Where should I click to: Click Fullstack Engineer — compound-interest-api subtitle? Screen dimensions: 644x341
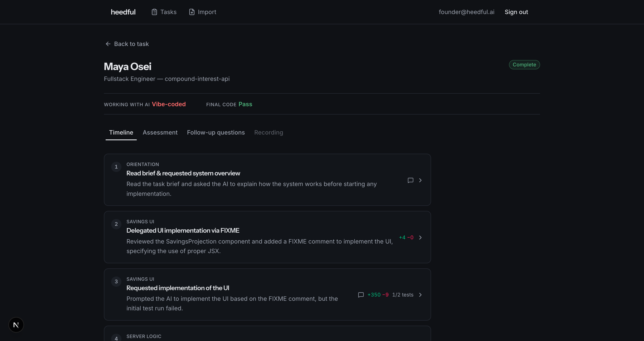tap(167, 79)
